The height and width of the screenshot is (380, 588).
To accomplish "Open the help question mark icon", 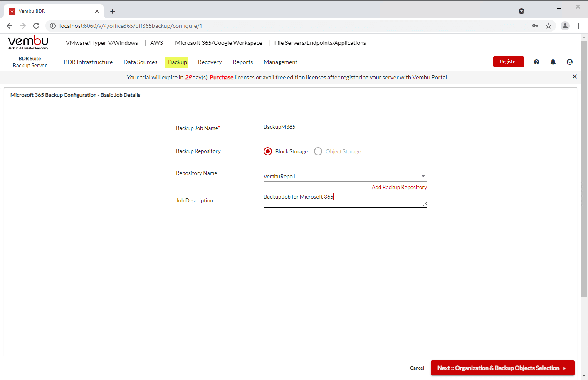I will pyautogui.click(x=536, y=62).
